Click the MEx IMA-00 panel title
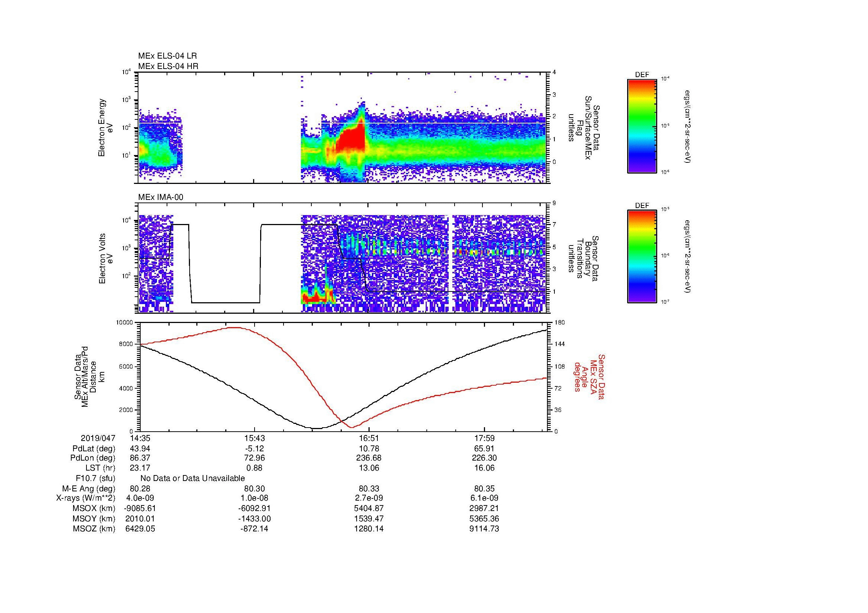Screen dimensions: 868x613 pyautogui.click(x=161, y=197)
